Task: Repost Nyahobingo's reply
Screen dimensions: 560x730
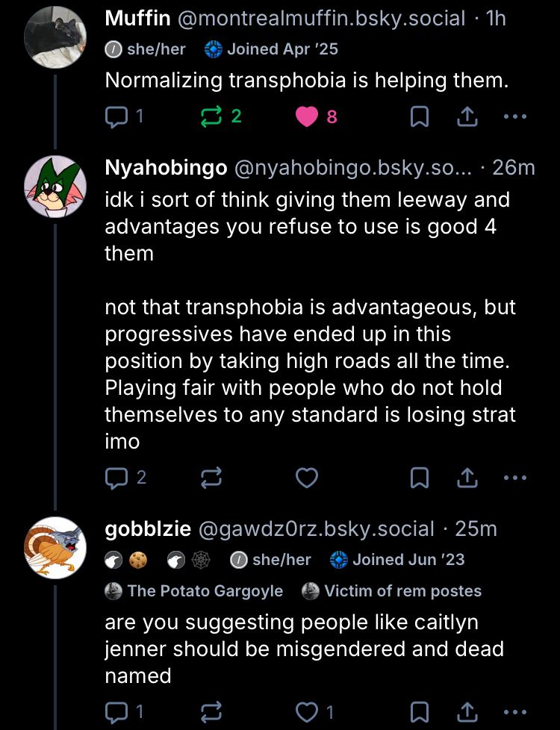Action: [211, 478]
